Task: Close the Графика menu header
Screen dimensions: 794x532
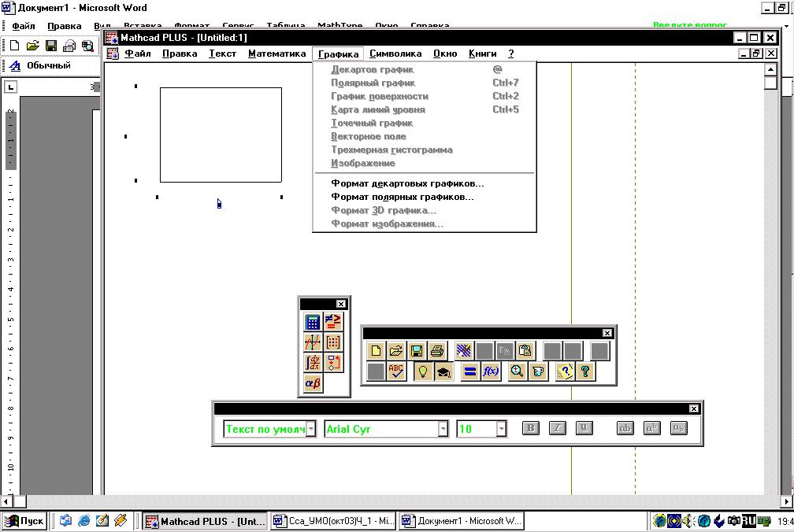Action: 338,54
